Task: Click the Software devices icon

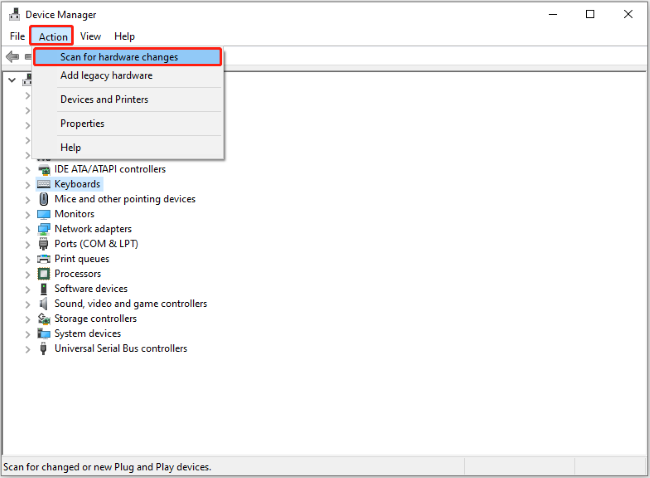Action: tap(44, 289)
